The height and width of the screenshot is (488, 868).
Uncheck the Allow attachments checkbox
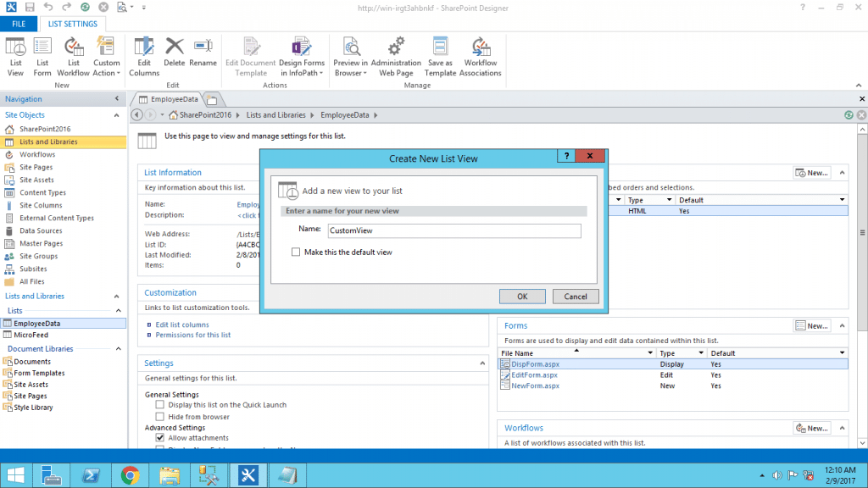coord(160,438)
